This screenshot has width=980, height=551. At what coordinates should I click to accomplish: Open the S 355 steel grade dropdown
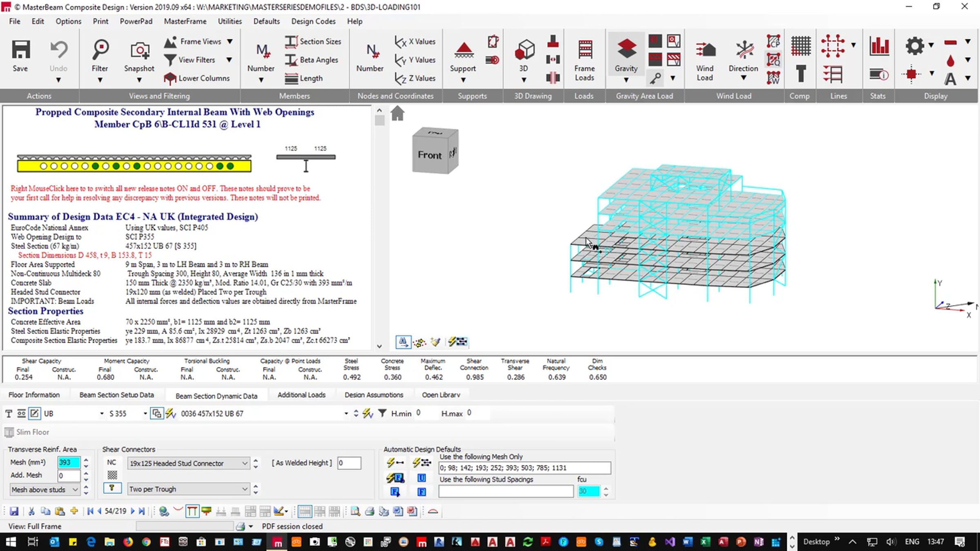145,413
